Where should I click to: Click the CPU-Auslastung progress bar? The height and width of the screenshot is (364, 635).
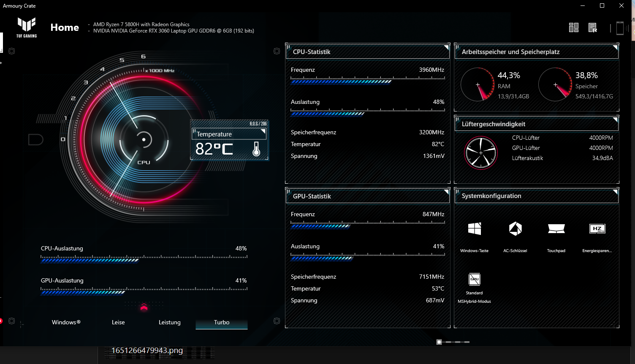pyautogui.click(x=144, y=259)
